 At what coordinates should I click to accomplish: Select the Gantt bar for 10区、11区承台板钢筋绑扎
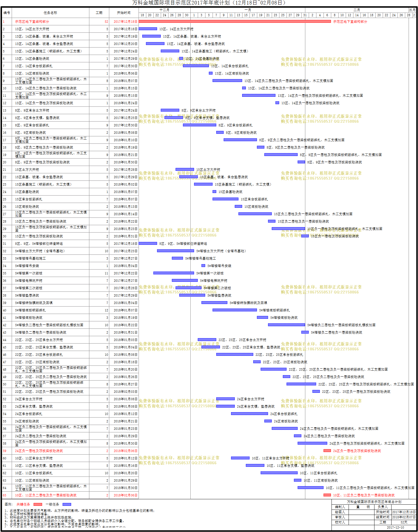coord(279,473)
